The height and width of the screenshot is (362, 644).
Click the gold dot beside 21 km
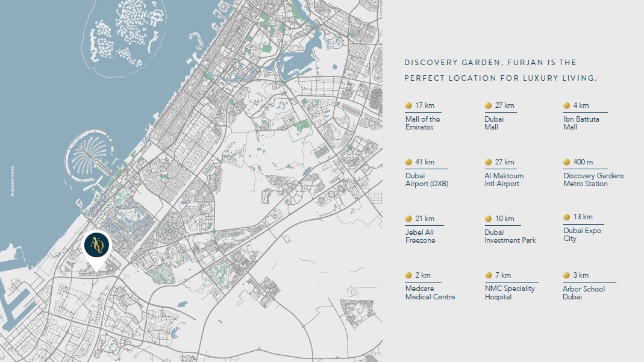[408, 219]
